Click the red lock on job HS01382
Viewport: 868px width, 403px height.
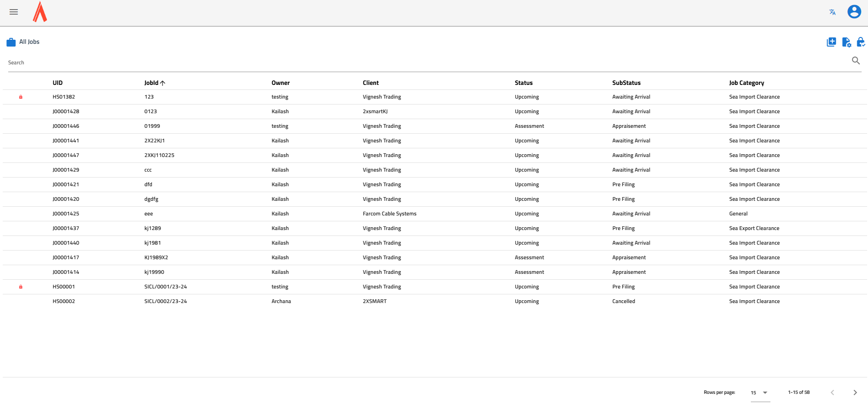21,97
